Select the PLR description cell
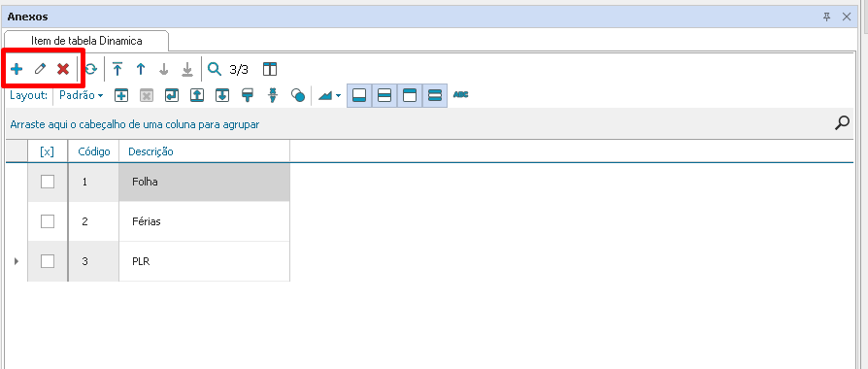The width and height of the screenshot is (868, 369). point(204,261)
